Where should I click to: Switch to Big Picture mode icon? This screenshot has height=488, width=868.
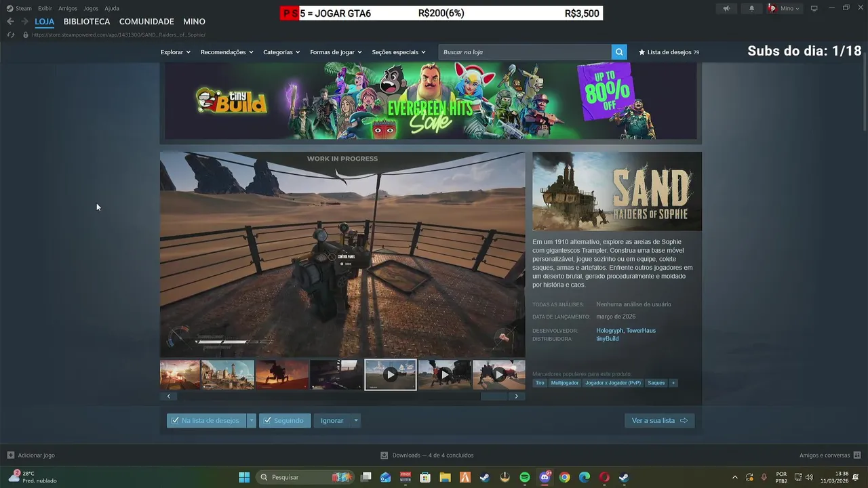click(814, 8)
